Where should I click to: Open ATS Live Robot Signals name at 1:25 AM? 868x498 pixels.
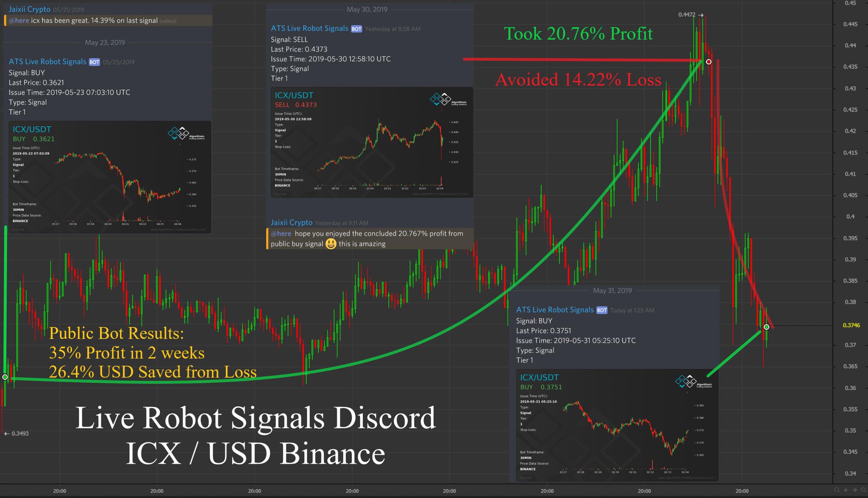pos(555,310)
